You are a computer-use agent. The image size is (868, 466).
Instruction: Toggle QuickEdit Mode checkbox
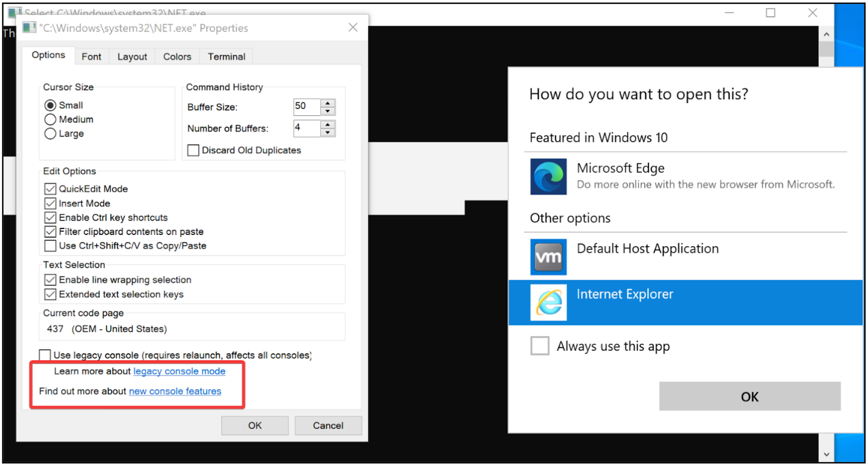50,189
